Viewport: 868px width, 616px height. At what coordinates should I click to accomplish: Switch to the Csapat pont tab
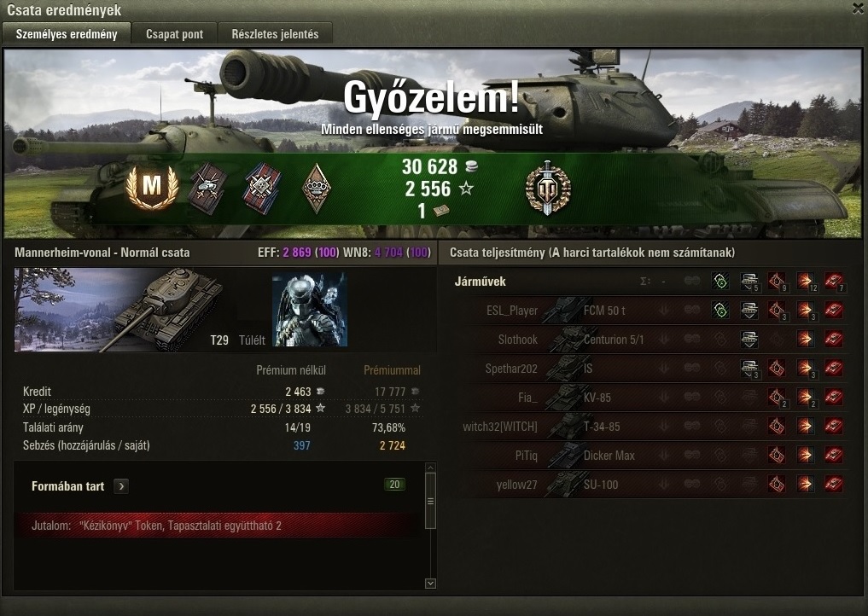click(x=174, y=34)
